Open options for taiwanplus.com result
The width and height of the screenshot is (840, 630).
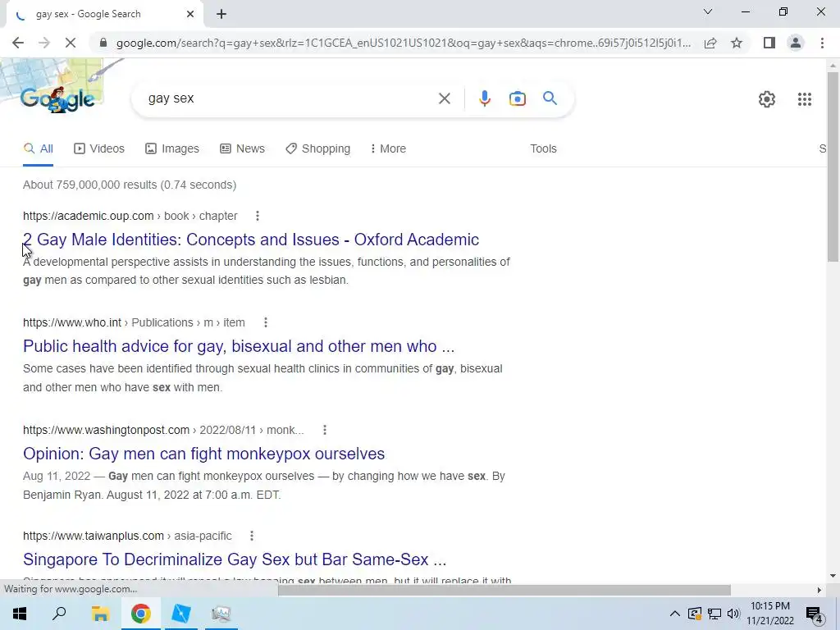coord(251,536)
